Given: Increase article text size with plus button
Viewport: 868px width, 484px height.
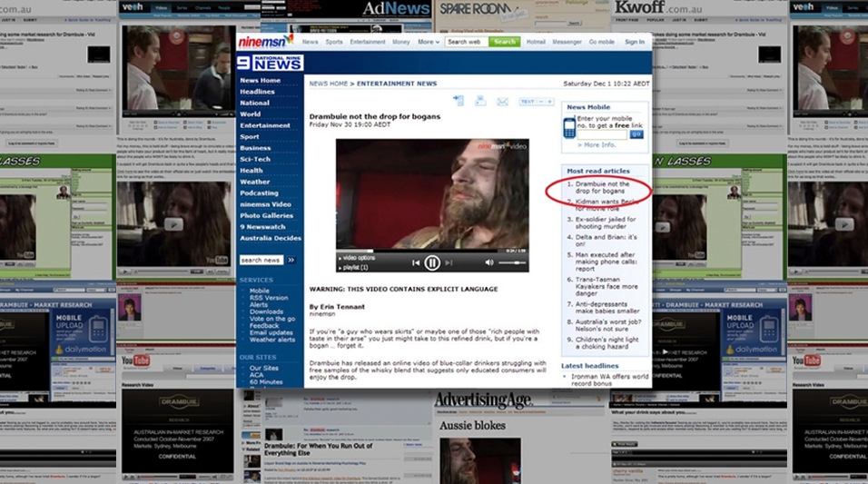Looking at the screenshot, I should (x=549, y=102).
